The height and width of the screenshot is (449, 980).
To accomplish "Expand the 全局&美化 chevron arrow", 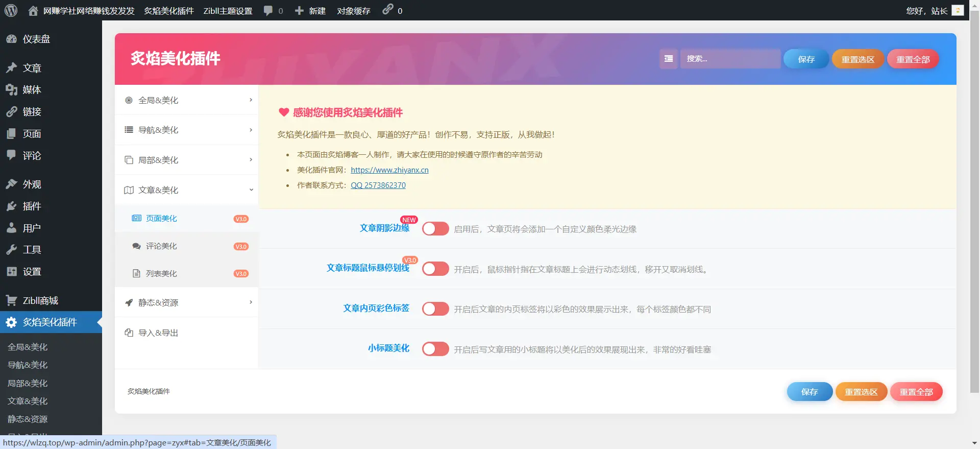I will tap(251, 100).
